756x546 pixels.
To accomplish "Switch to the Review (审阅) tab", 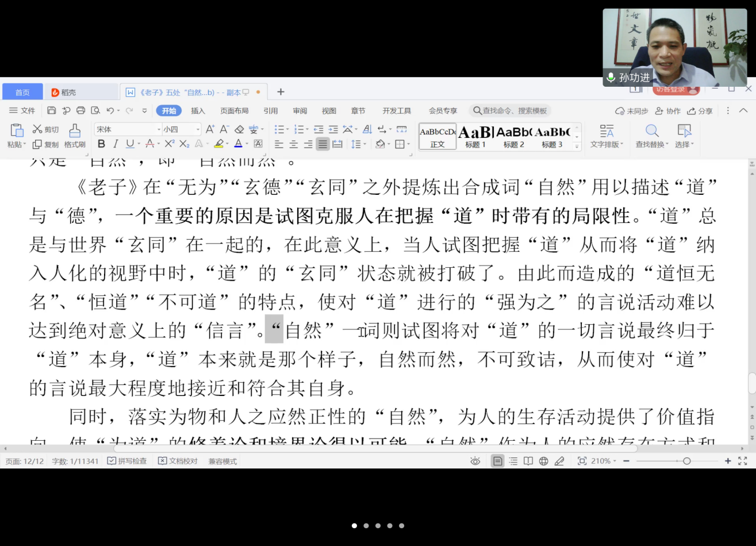I will pos(300,110).
